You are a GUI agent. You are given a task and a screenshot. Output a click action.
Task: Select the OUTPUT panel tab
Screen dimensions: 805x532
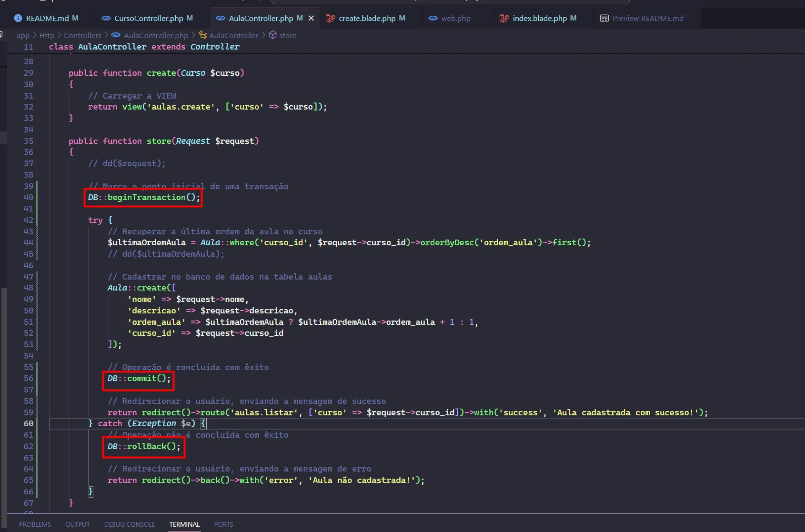(77, 524)
